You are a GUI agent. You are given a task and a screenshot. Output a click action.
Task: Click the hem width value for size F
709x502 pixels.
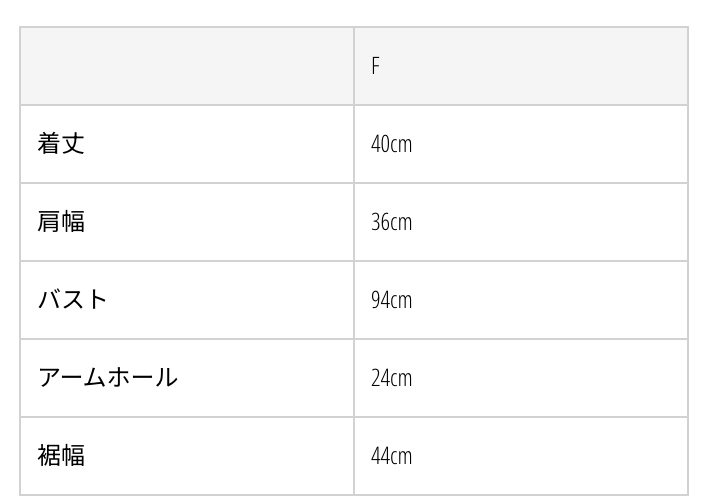click(x=391, y=456)
